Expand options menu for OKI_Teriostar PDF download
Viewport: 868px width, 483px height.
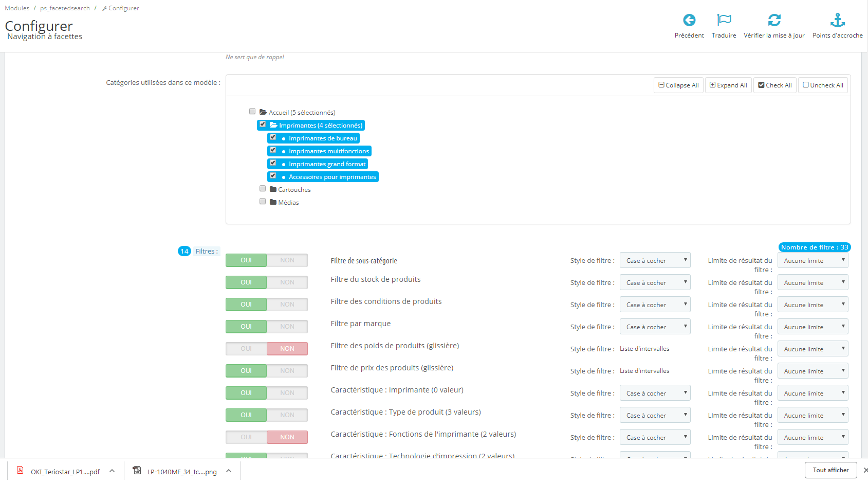(x=112, y=471)
